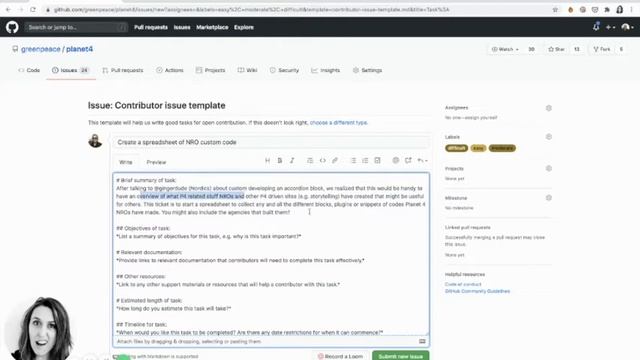Switch the editor to Preview
640x360 pixels.
point(156,162)
